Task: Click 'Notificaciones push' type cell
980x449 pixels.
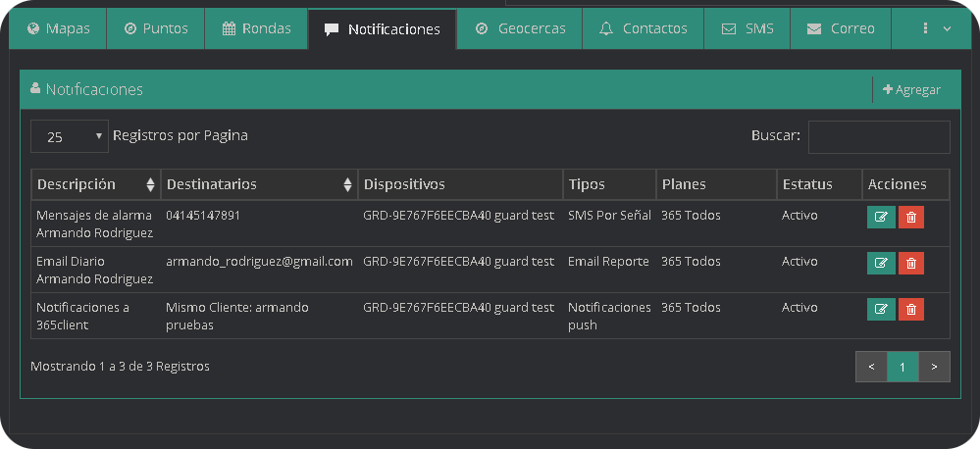Action: [x=609, y=316]
